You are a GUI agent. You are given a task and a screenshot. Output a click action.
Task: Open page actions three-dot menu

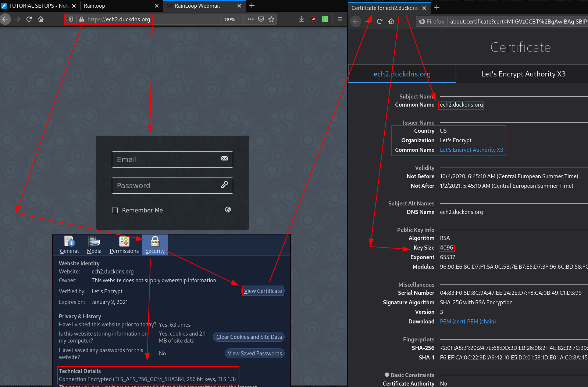pyautogui.click(x=251, y=19)
